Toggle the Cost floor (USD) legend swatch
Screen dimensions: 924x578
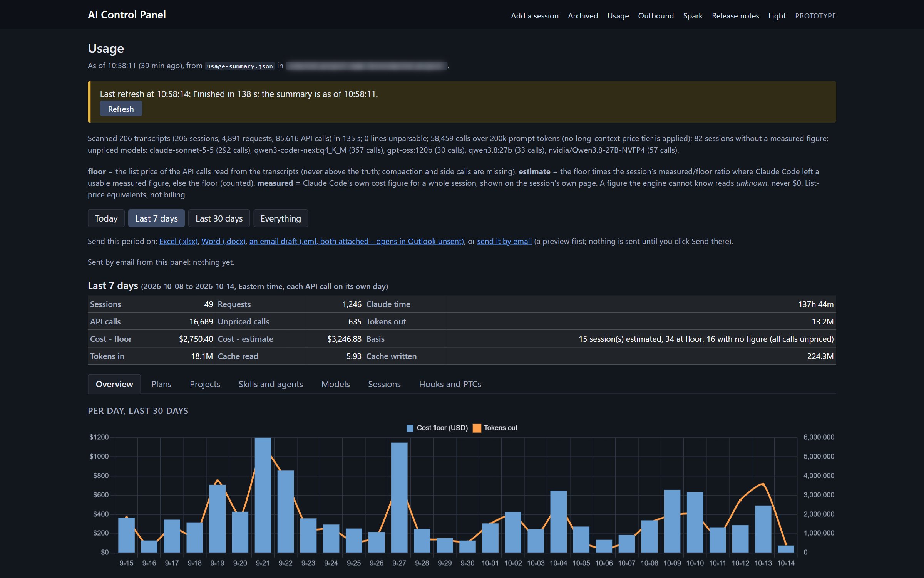pyautogui.click(x=410, y=428)
